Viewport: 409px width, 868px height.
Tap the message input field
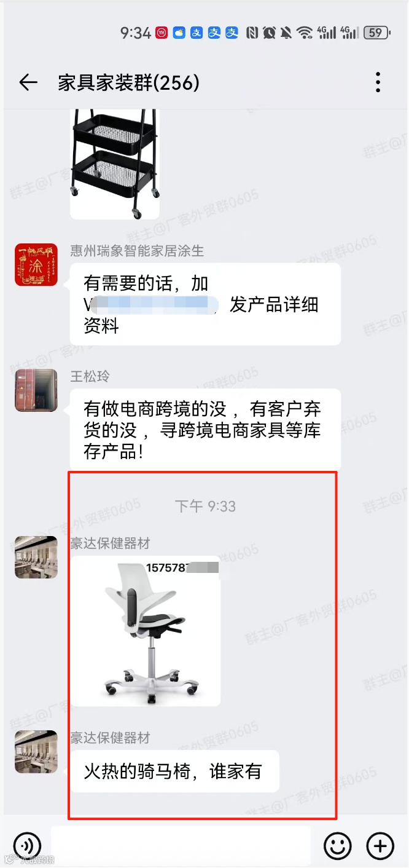181,846
